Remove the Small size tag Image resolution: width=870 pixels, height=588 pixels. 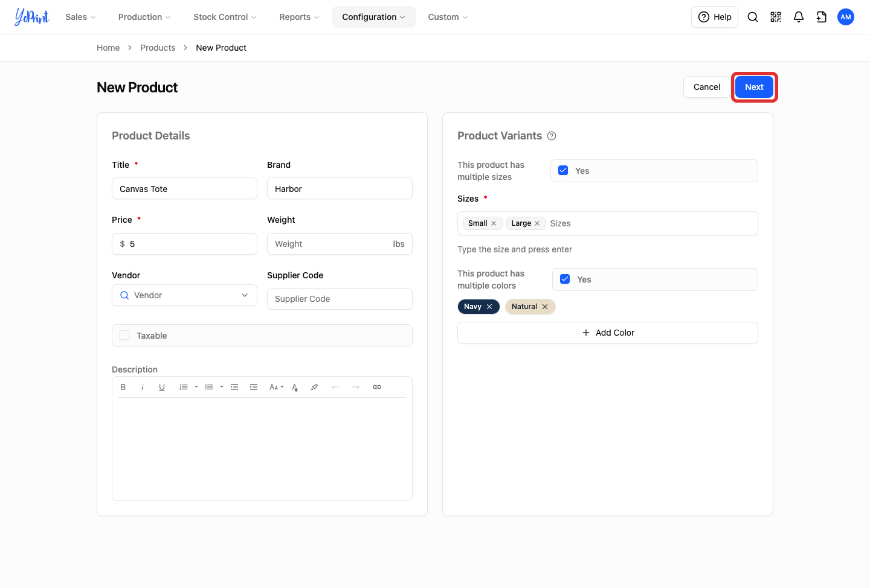pyautogui.click(x=494, y=223)
